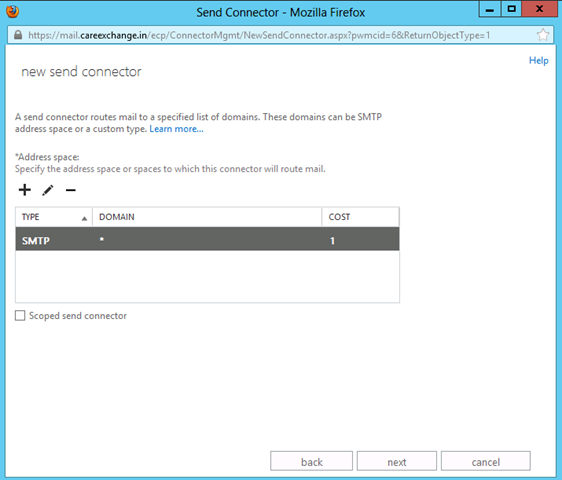Select the SMTP address space row
The height and width of the screenshot is (480, 562).
pyautogui.click(x=207, y=239)
